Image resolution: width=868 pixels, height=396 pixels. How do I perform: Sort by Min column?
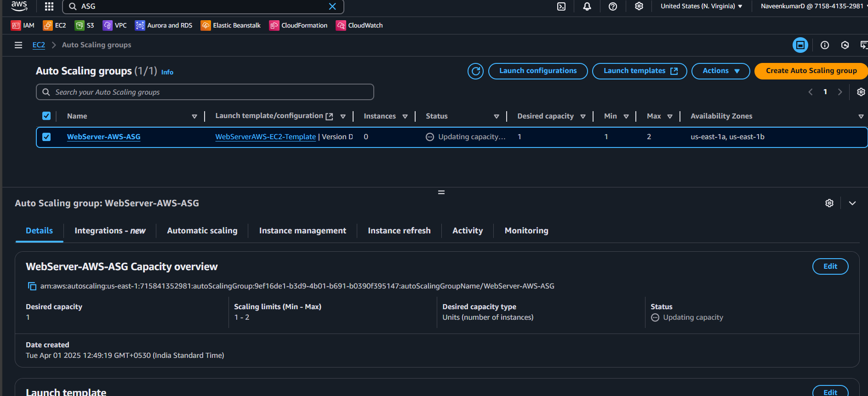pyautogui.click(x=626, y=117)
